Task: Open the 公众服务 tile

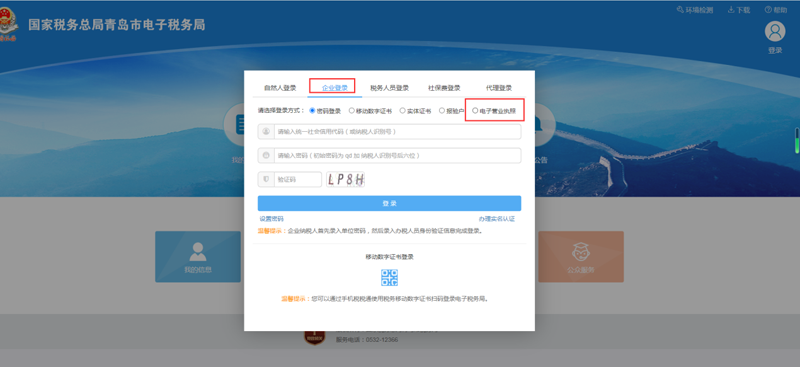Action: tap(581, 257)
